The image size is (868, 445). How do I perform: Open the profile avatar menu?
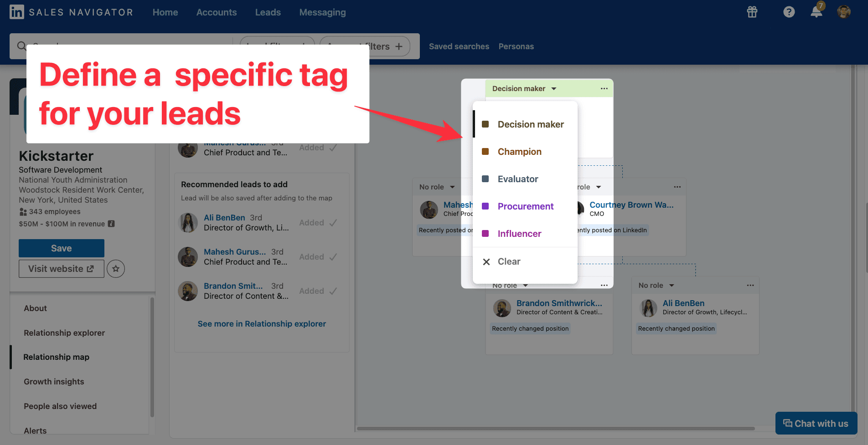pyautogui.click(x=844, y=12)
